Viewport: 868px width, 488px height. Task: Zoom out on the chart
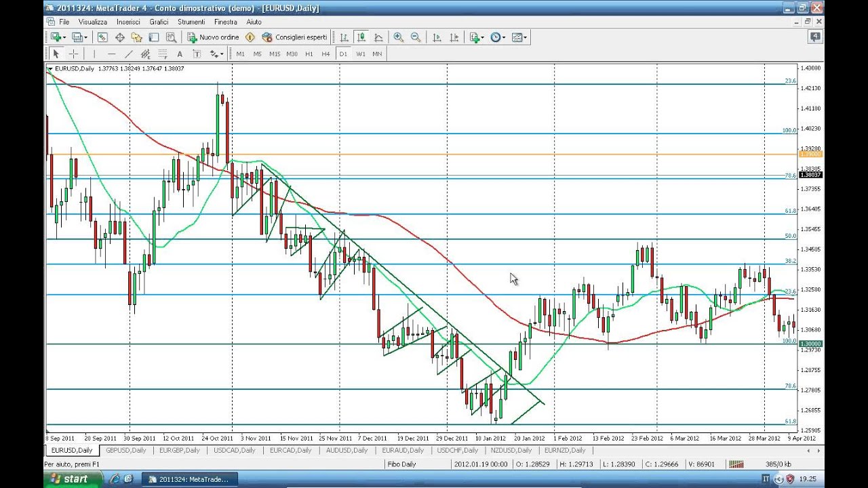pyautogui.click(x=415, y=37)
